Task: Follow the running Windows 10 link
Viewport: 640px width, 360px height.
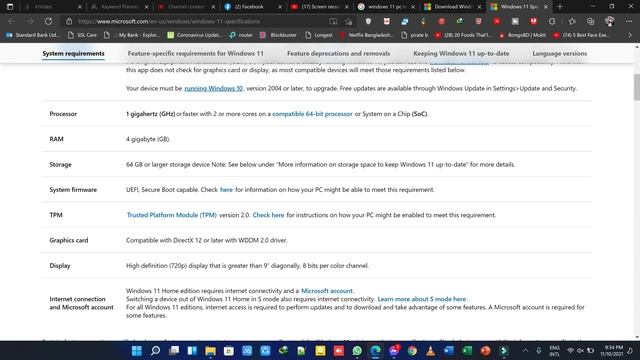Action: (x=213, y=88)
